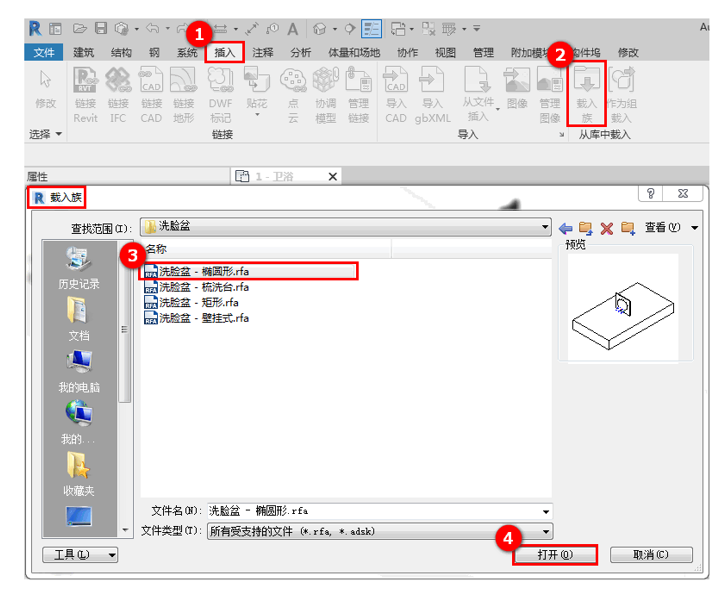Click the 修改 arrow tool icon
Screen dimensions: 723x593
click(45, 79)
